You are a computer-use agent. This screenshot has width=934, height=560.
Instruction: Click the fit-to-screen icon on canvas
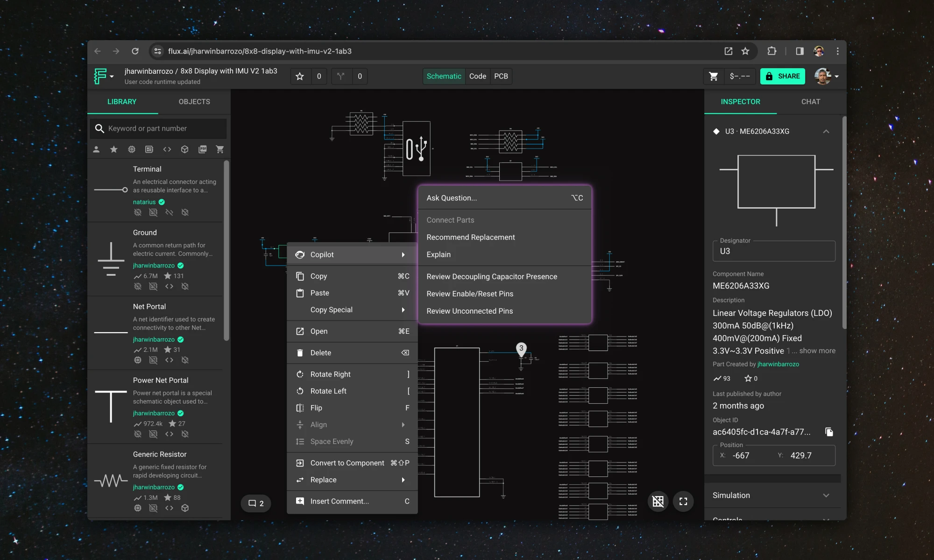point(683,501)
